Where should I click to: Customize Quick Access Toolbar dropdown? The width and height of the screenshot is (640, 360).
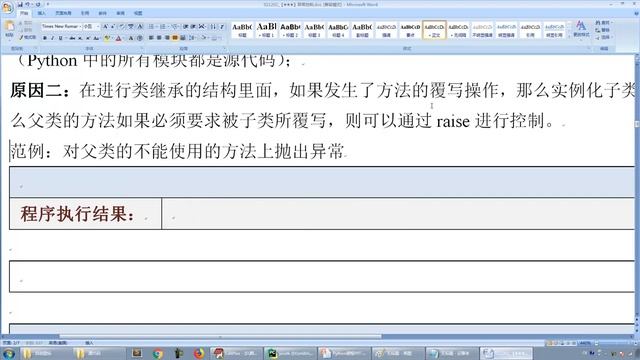coord(48,4)
